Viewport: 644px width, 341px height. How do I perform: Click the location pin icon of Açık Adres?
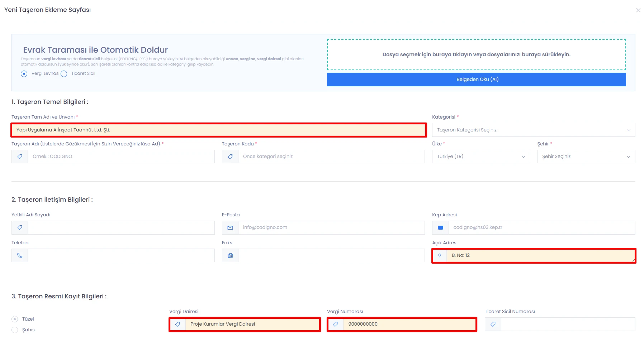tap(440, 255)
